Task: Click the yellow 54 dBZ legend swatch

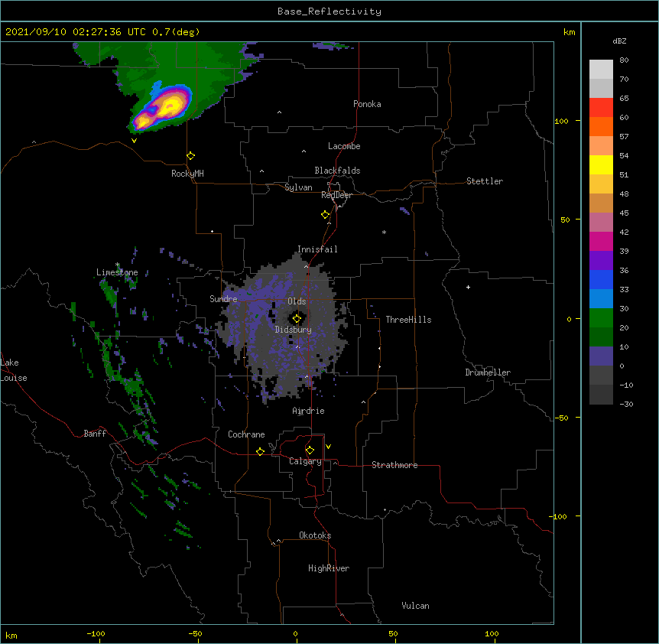Action: (601, 164)
